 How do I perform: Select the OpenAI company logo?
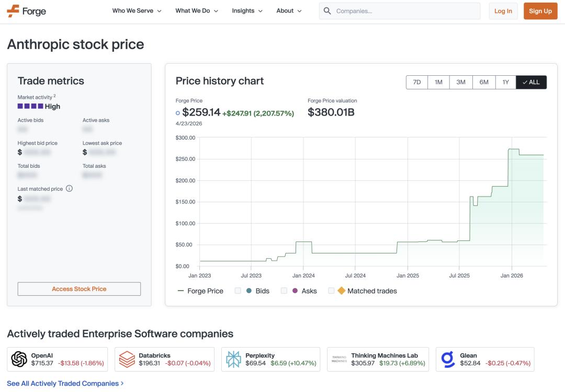pyautogui.click(x=18, y=359)
